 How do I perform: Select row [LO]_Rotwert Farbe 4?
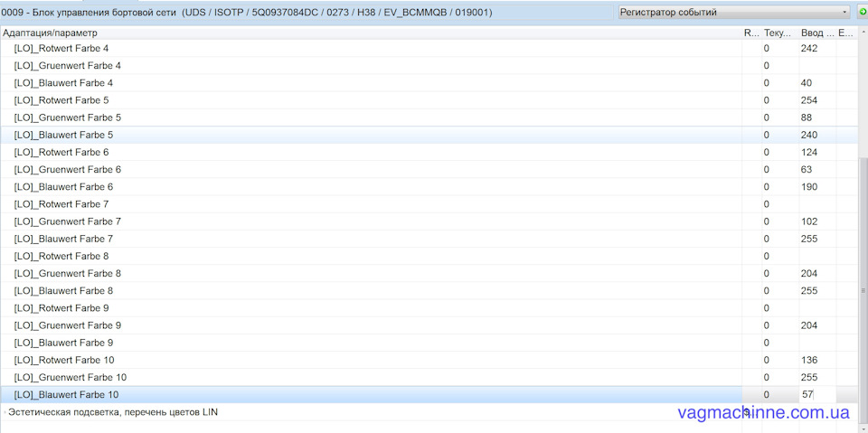429,48
